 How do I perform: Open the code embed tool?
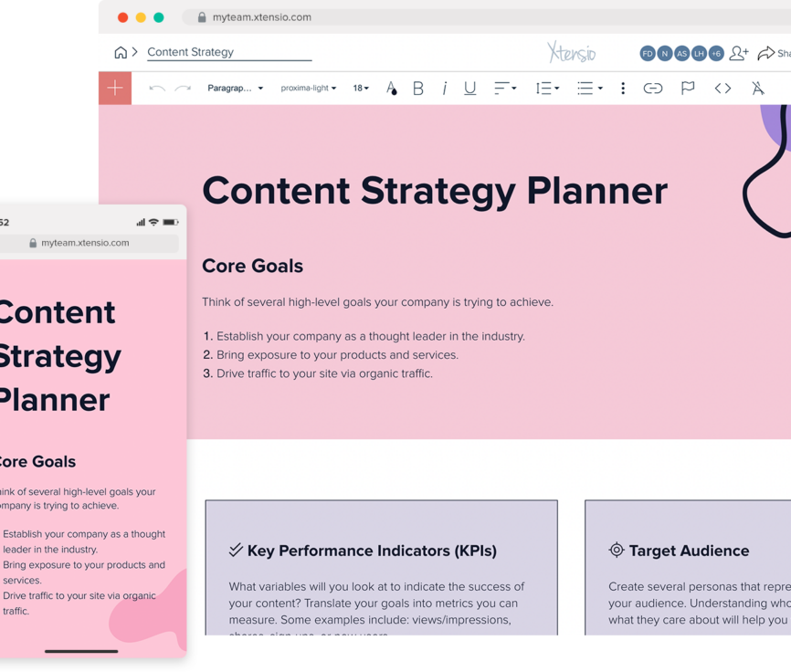pos(722,88)
